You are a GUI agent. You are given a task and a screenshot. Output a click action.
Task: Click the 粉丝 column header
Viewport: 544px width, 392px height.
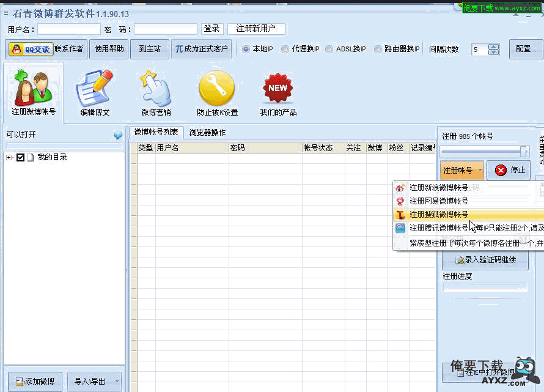399,148
